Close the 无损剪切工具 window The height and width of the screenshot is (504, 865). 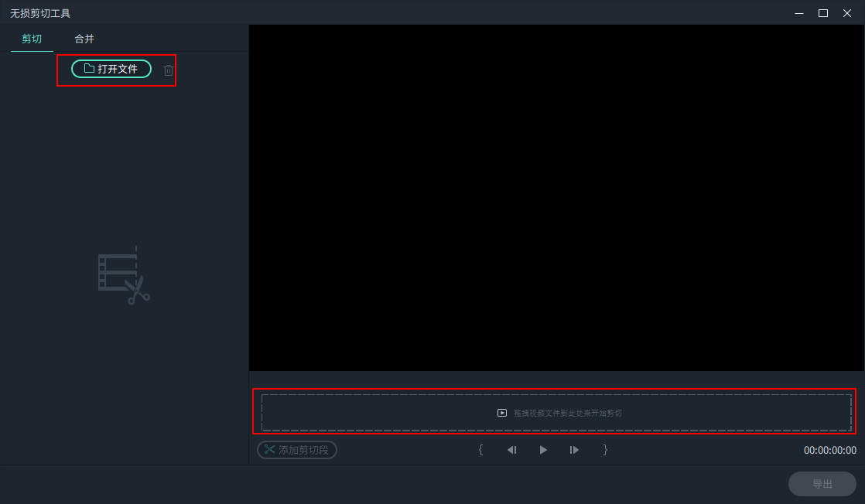point(847,13)
